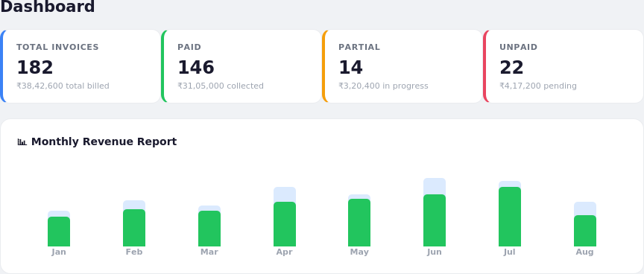
Task: Click the PARTIAL card label
Action: point(359,47)
